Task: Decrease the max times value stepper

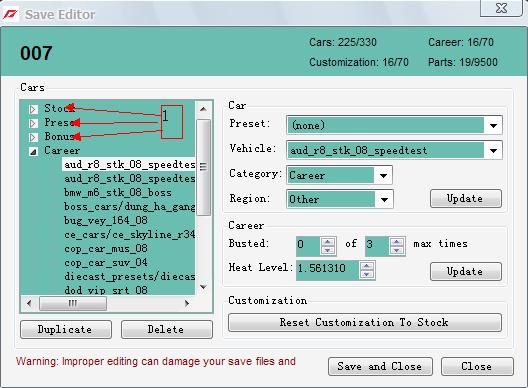Action: 397,250
